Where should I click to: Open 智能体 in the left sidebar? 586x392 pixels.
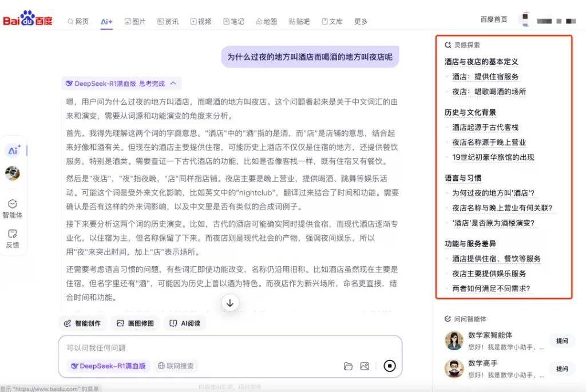13,209
